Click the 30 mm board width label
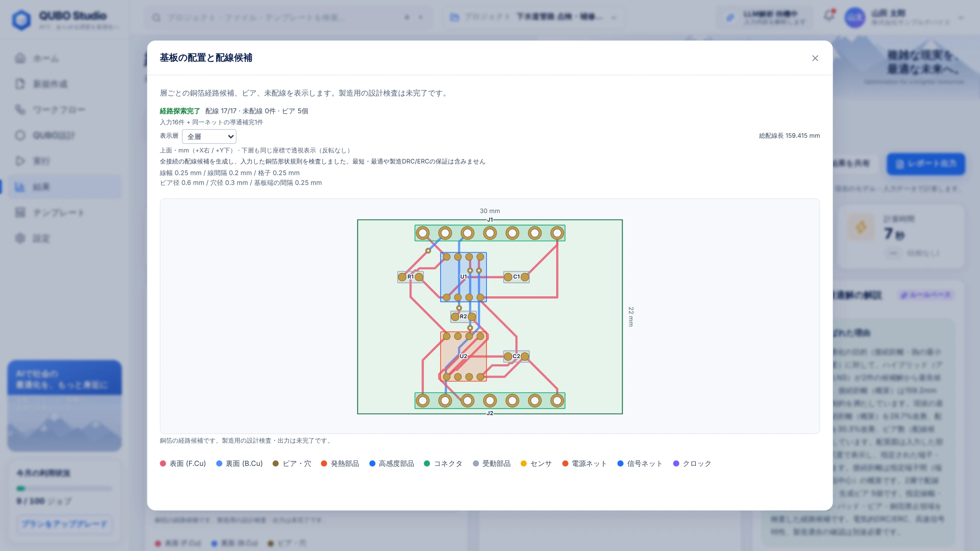Viewport: 980px width, 551px height. point(490,211)
